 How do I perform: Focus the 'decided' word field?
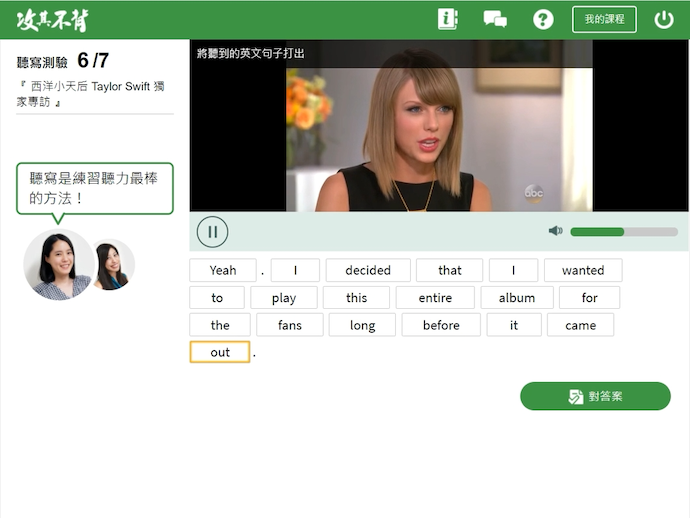coord(368,270)
